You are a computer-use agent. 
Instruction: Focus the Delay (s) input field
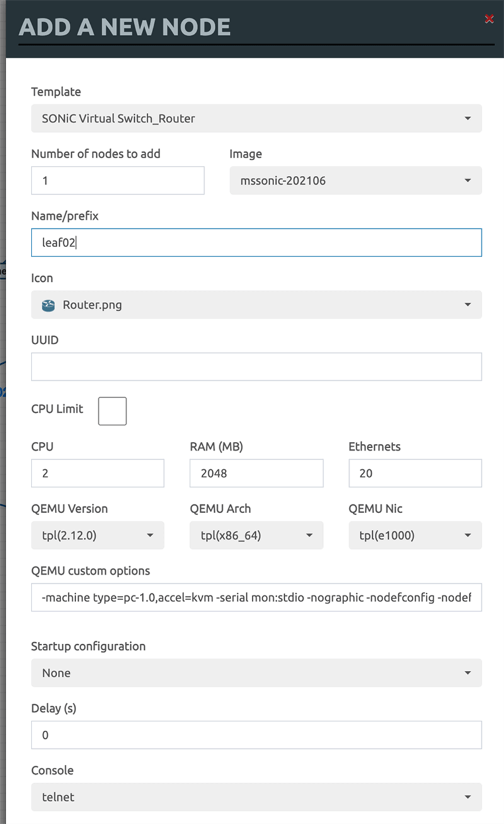[x=256, y=735]
